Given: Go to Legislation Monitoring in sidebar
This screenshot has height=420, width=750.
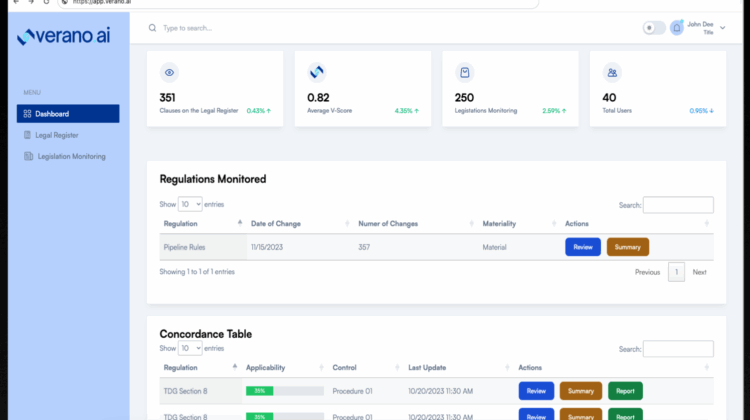Looking at the screenshot, I should coord(70,156).
